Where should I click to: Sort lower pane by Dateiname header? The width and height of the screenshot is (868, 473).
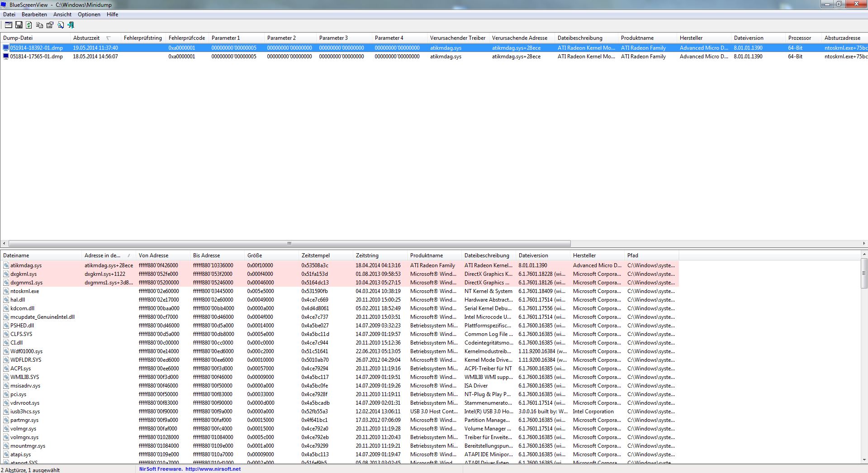(x=41, y=255)
